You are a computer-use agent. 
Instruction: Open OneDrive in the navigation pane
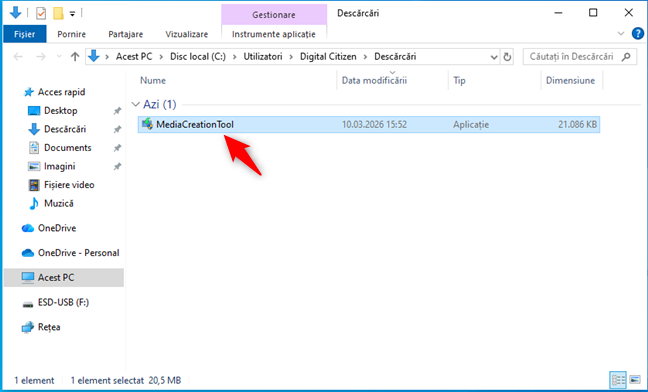(x=57, y=228)
